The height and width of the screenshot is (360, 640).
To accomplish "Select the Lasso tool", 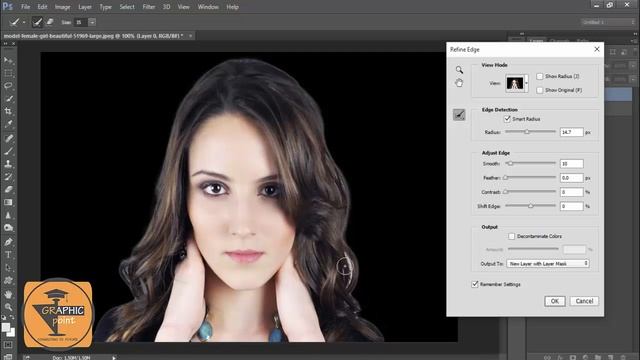I will pyautogui.click(x=8, y=86).
